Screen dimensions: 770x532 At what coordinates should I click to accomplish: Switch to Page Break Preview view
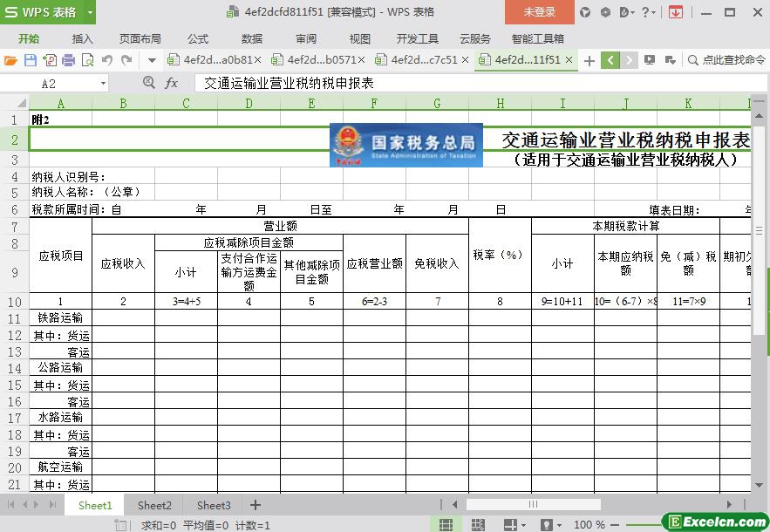pyautogui.click(x=478, y=525)
